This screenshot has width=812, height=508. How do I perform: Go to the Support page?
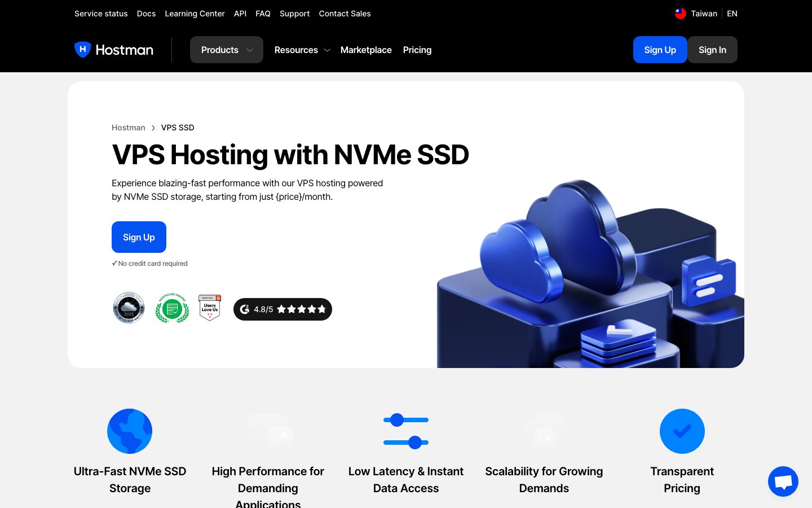coord(294,14)
